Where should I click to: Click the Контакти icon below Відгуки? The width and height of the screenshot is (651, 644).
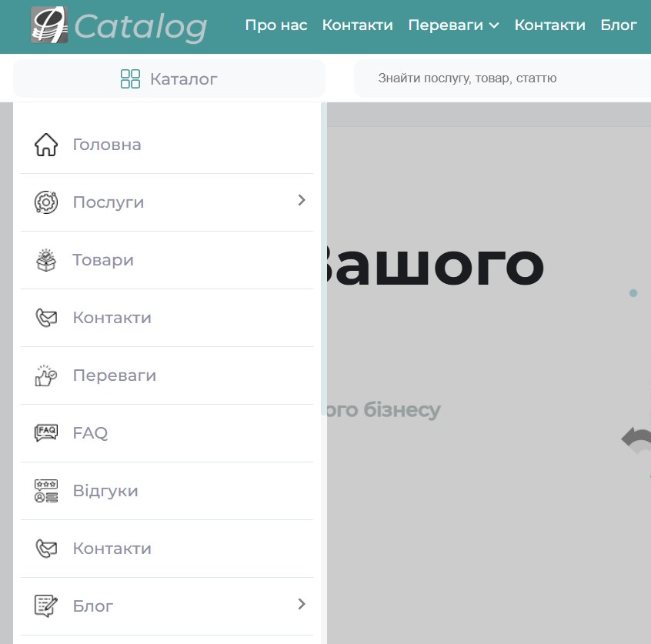coord(46,549)
